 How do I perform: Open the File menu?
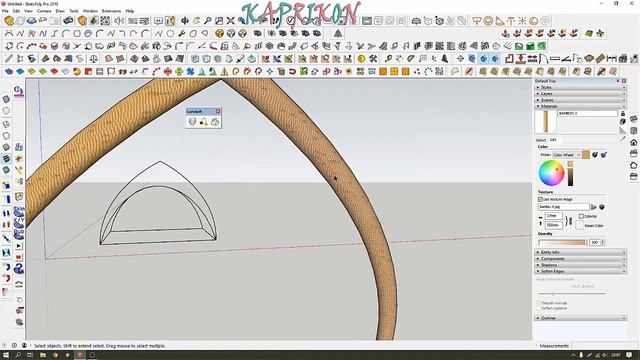pos(5,11)
